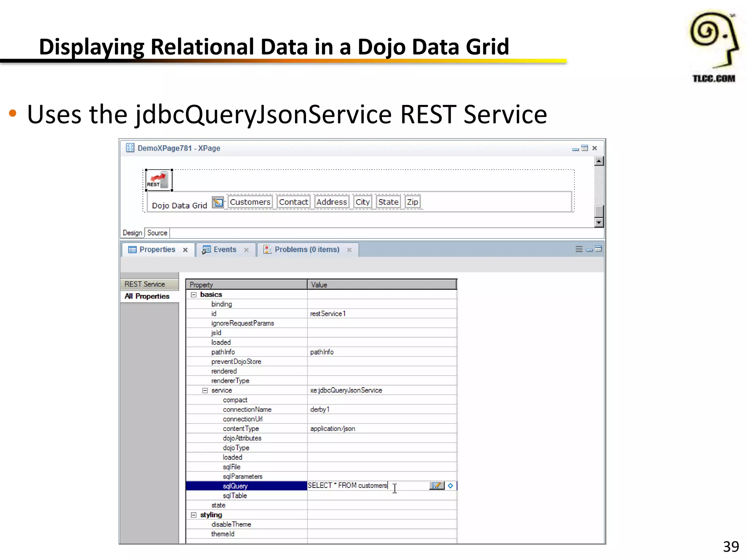Open the sqlQuery script editor button
Screen dimensions: 747x560
pos(437,486)
